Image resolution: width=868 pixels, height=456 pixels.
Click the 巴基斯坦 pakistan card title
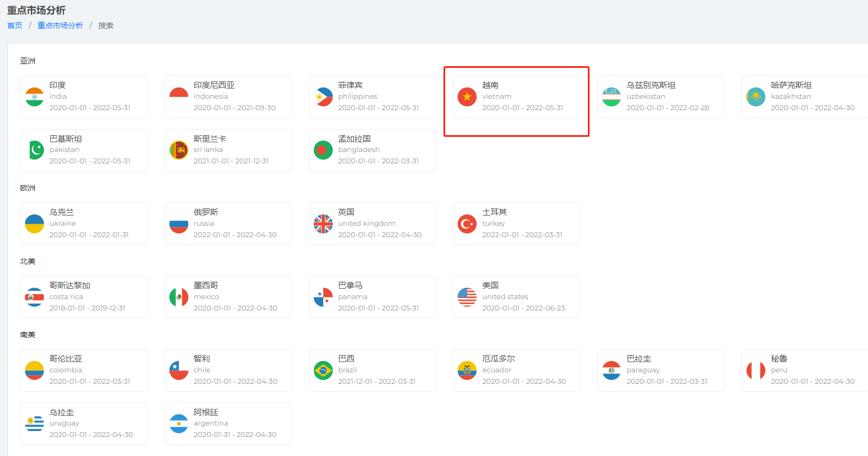point(66,139)
